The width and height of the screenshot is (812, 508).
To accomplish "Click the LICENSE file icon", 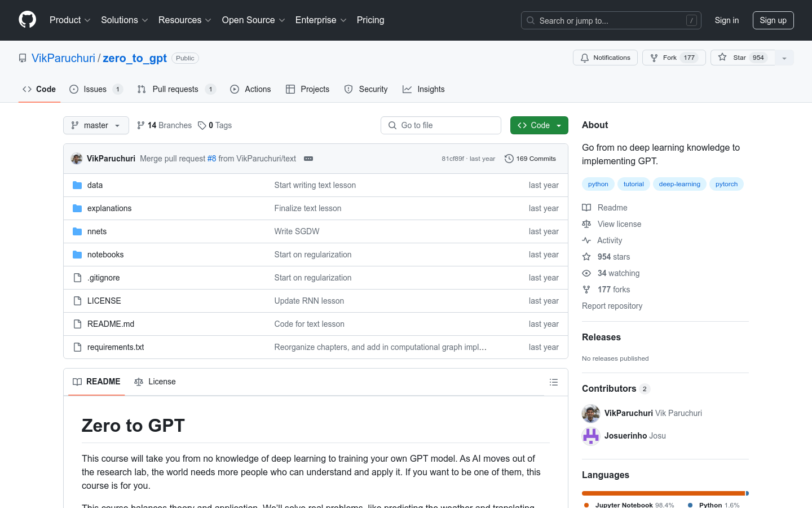I will [x=77, y=301].
